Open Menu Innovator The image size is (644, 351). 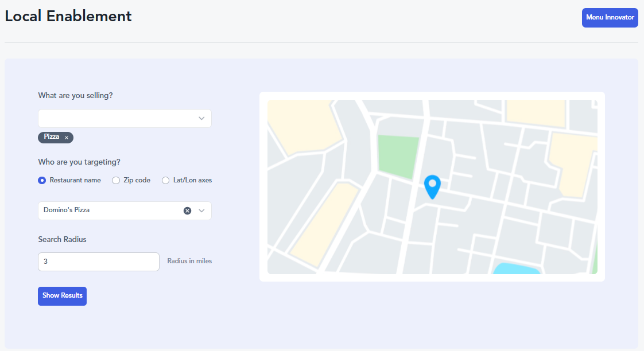(x=610, y=18)
